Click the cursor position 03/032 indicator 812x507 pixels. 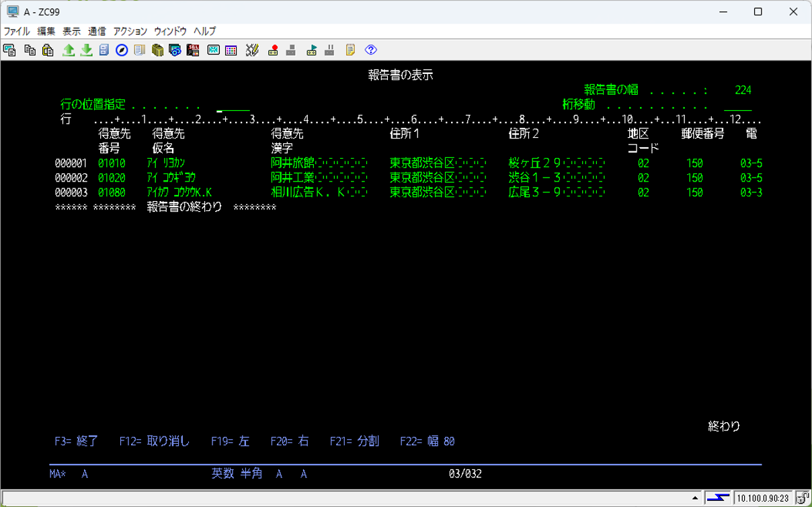click(x=465, y=474)
